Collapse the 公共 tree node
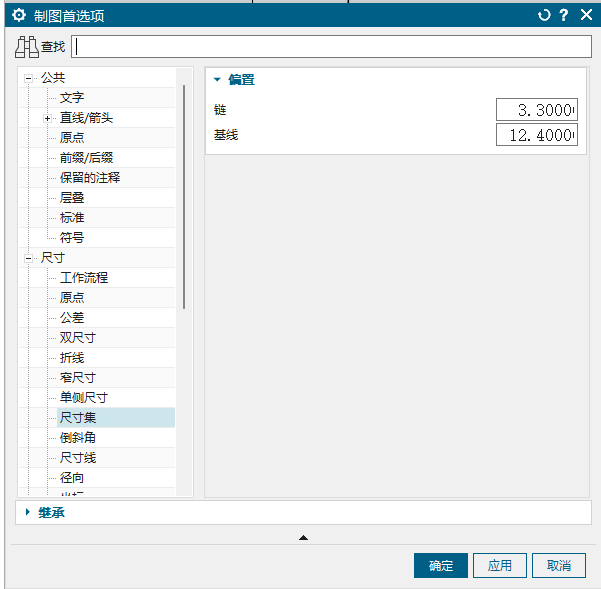601x589 pixels. [28, 79]
